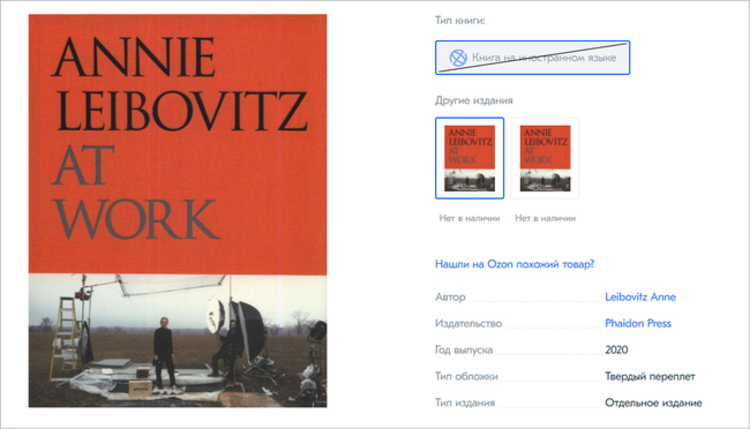Click 'Нет в наличии' under second edition

tap(545, 218)
